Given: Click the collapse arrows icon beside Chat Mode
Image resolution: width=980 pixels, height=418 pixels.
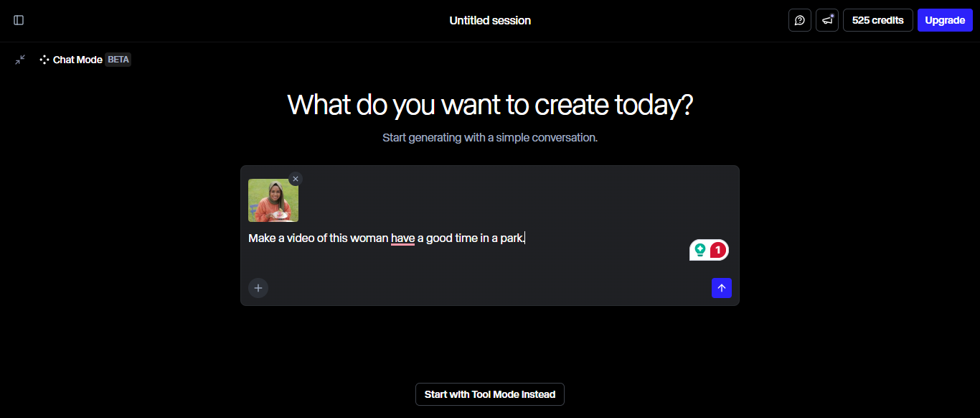Looking at the screenshot, I should (20, 60).
